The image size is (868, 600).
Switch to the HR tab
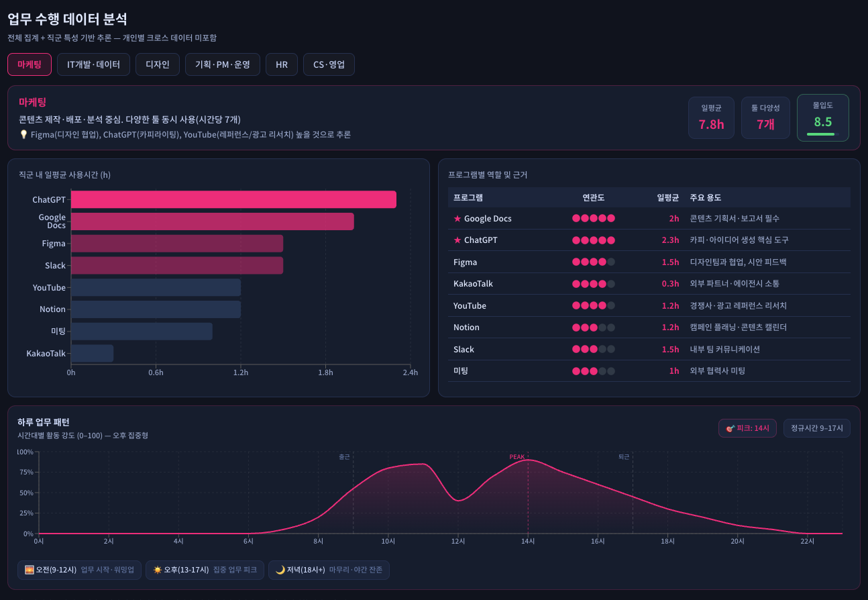(282, 64)
